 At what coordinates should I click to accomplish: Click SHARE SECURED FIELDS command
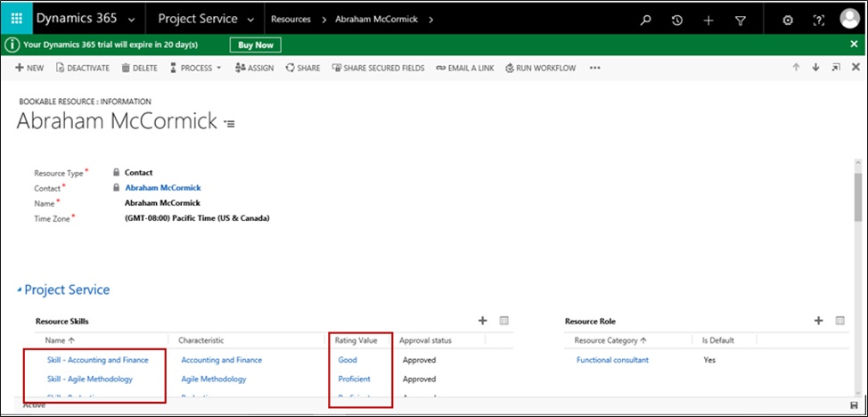coord(378,68)
